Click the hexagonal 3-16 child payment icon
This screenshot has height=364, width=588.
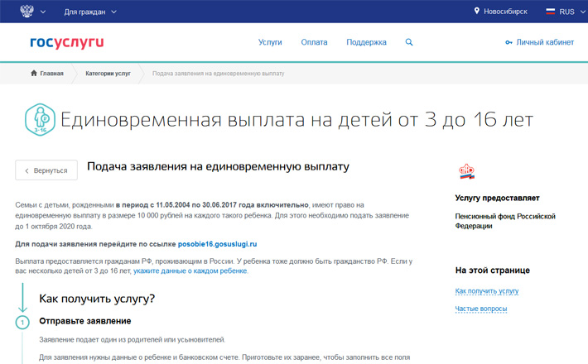[x=40, y=119]
